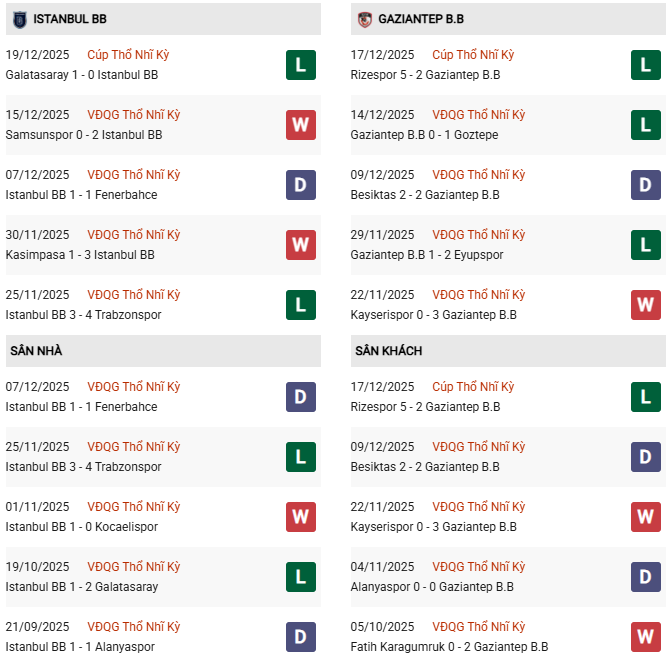This screenshot has width=666, height=661.
Task: Select the L badge for Eyupspor match
Action: (645, 245)
